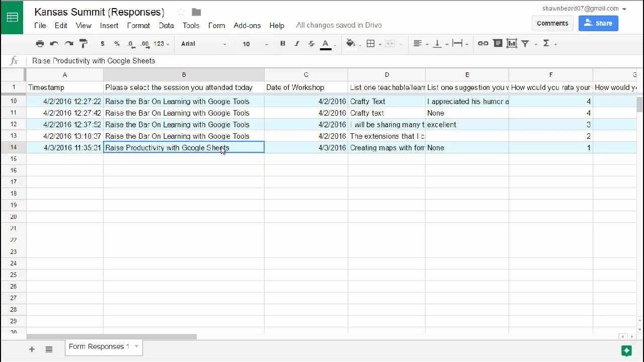The height and width of the screenshot is (362, 644).
Task: Toggle strikethrough formatting
Action: click(311, 44)
